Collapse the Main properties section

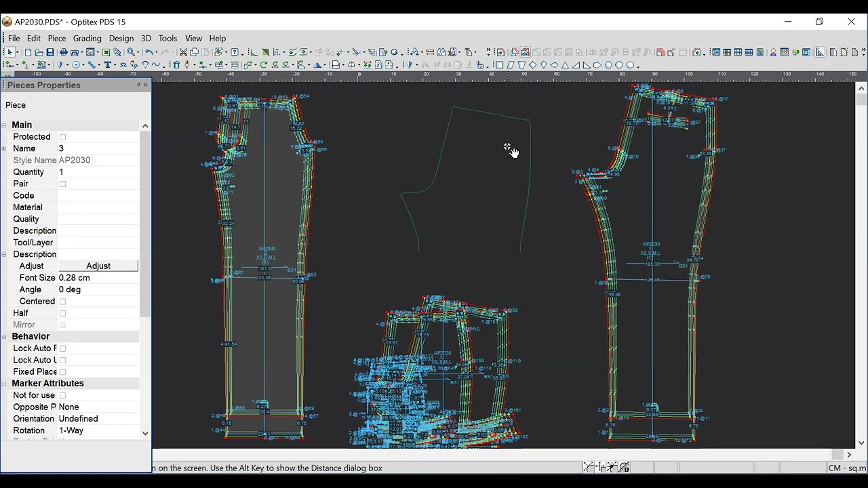pos(4,125)
